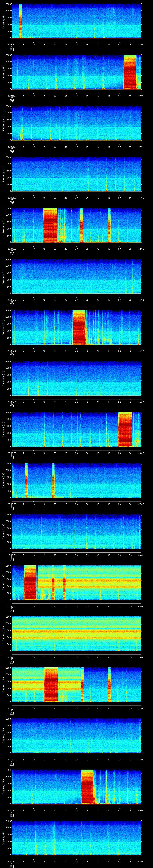Click Frequency (Hz) axis label of 20:37:00 plot
This screenshot has width=153, height=868.
click(x=3, y=21)
